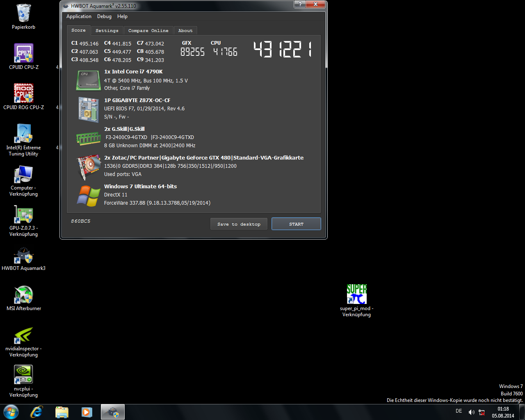Viewport: 525px width, 420px height.
Task: Open the Computer - Verknüpfung desktop icon
Action: tap(24, 174)
